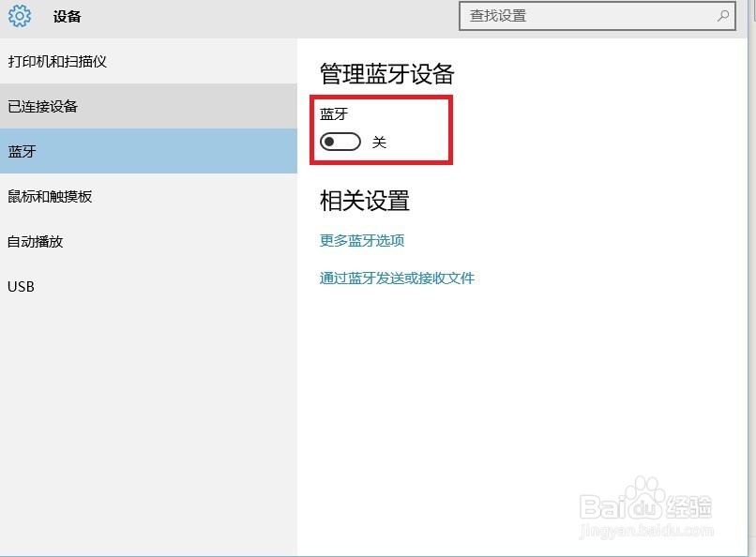Open 鼠标和触摸板 settings
The width and height of the screenshot is (756, 557).
148,196
